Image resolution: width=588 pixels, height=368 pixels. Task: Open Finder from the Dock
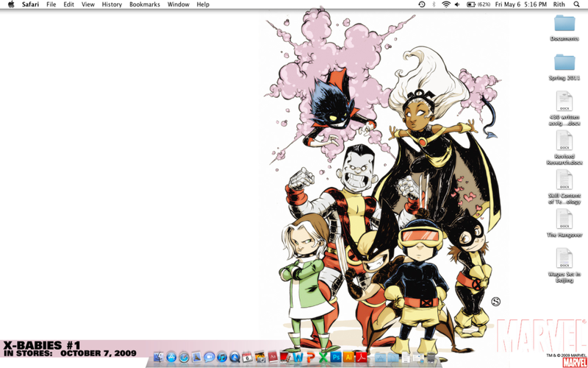pos(159,357)
